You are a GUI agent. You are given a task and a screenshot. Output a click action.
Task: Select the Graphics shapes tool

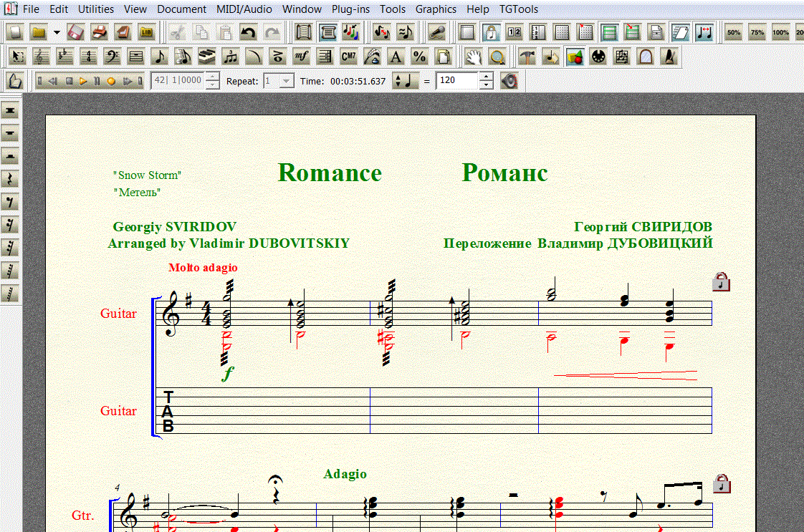click(575, 57)
